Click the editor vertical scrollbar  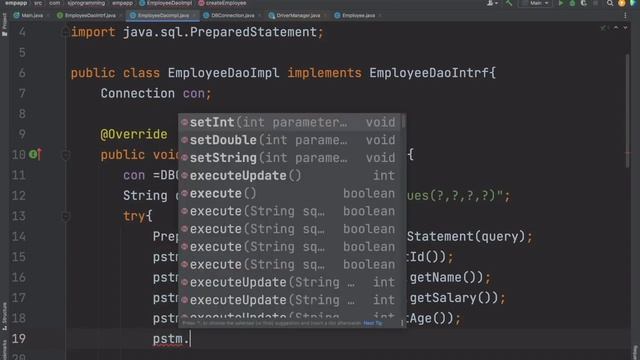(627, 110)
